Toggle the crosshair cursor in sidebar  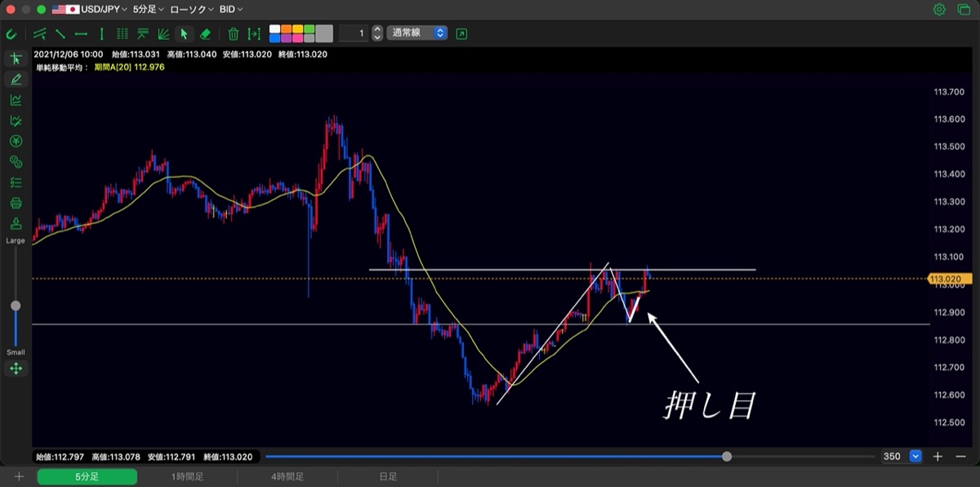tap(16, 59)
